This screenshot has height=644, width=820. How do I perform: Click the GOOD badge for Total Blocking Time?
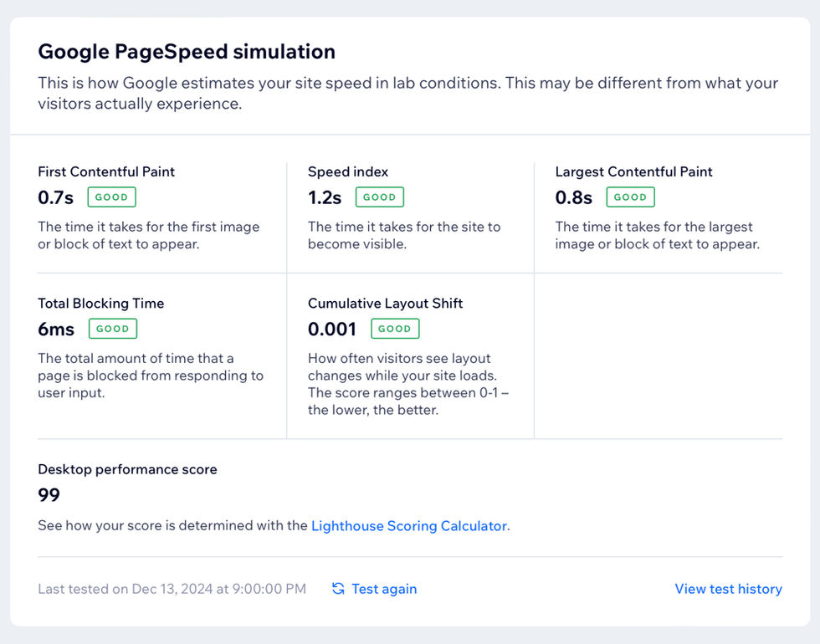coord(112,329)
